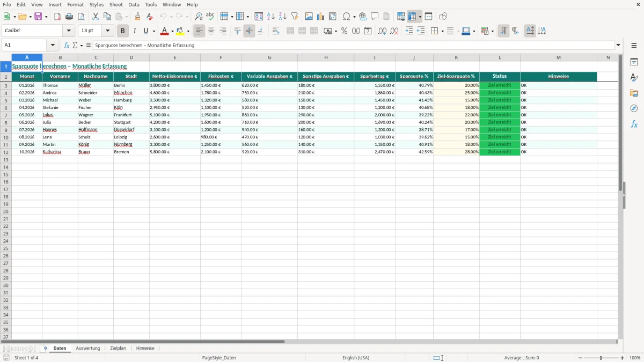Click the AutoFilter funnel icon

click(295, 17)
